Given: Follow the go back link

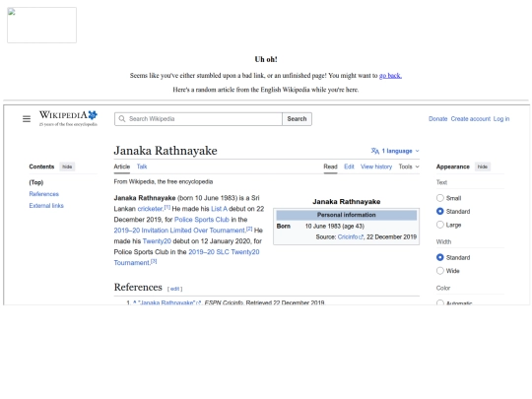Looking at the screenshot, I should tap(390, 75).
